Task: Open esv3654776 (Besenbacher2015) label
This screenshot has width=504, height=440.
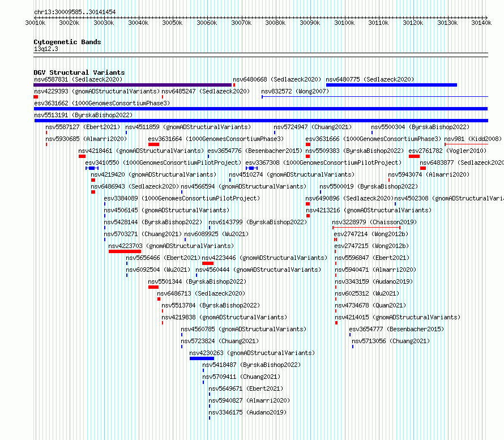Action: [255, 151]
